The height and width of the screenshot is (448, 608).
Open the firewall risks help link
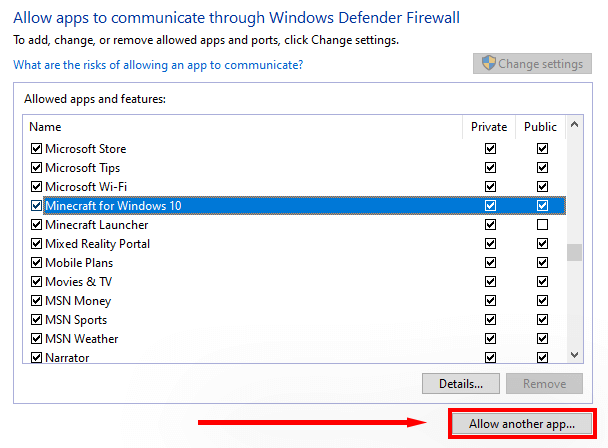[158, 65]
